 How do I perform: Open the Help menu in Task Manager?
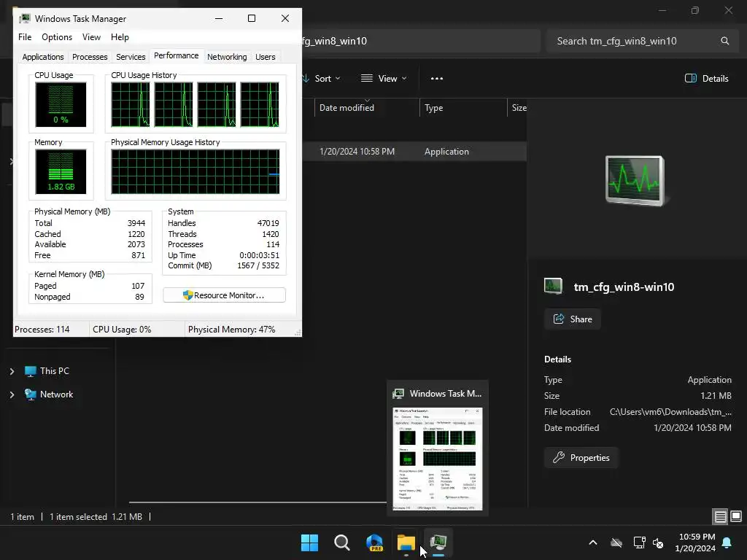(x=120, y=37)
